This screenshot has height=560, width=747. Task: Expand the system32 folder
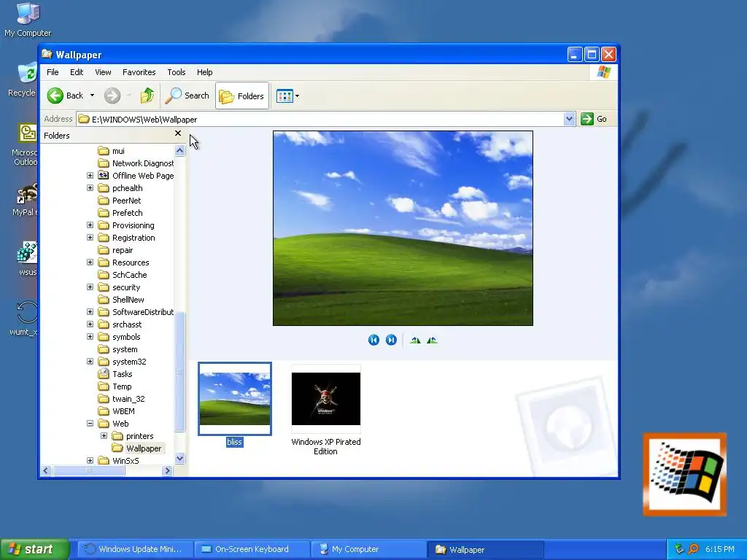(x=90, y=362)
